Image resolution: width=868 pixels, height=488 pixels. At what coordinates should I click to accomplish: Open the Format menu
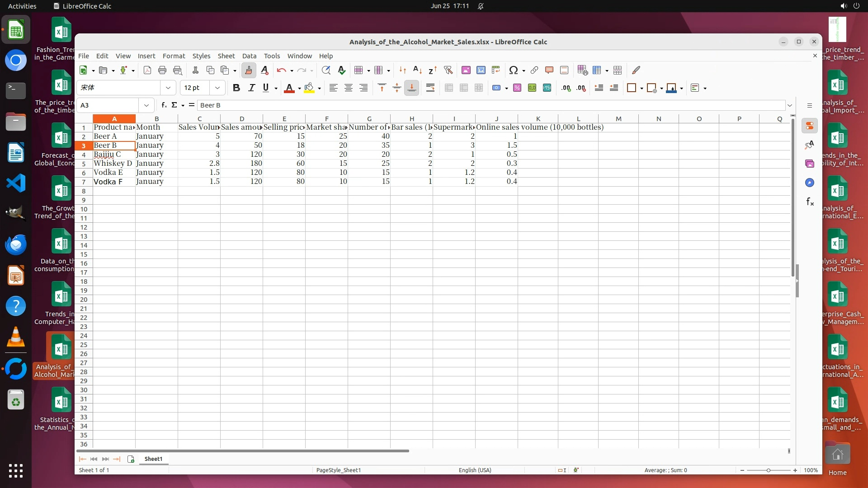coord(174,56)
